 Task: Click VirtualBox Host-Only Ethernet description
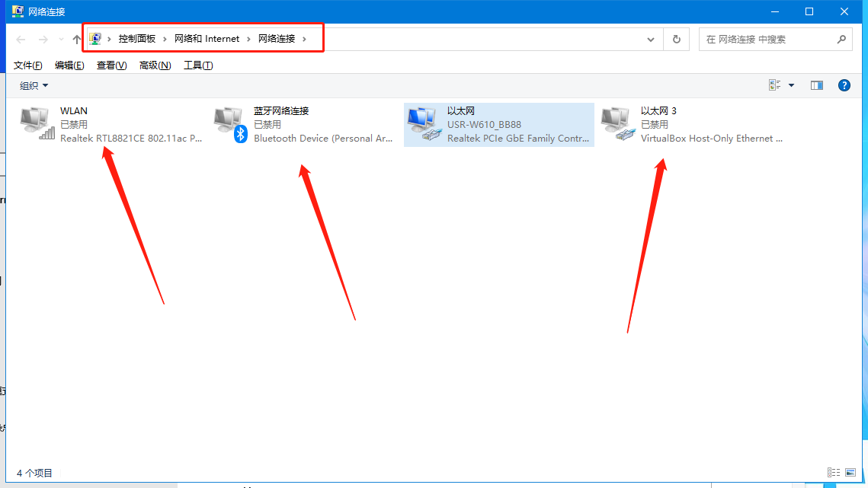click(x=711, y=139)
